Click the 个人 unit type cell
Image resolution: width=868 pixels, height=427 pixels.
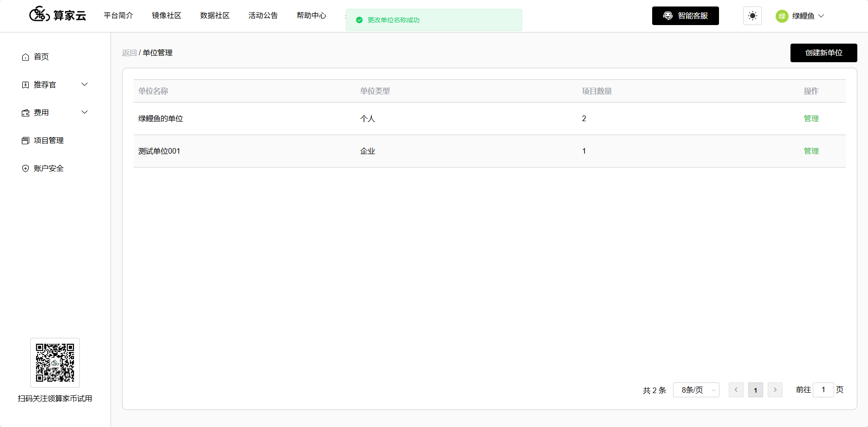pyautogui.click(x=368, y=118)
